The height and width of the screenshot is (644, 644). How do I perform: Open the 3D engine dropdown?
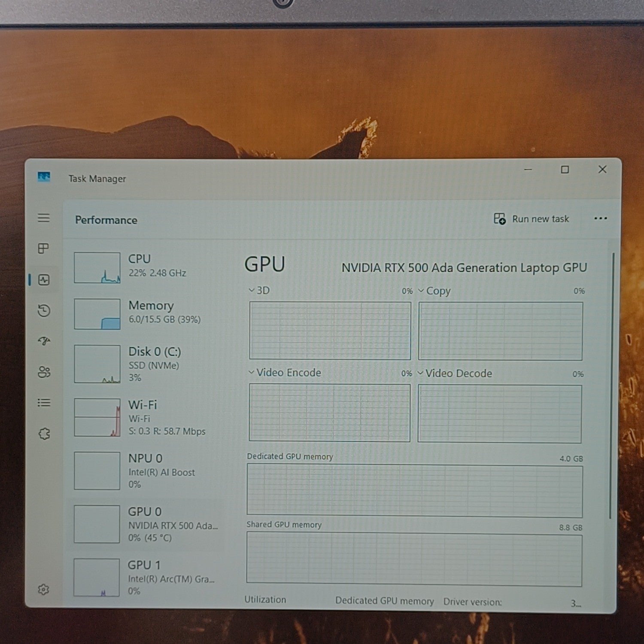[259, 291]
